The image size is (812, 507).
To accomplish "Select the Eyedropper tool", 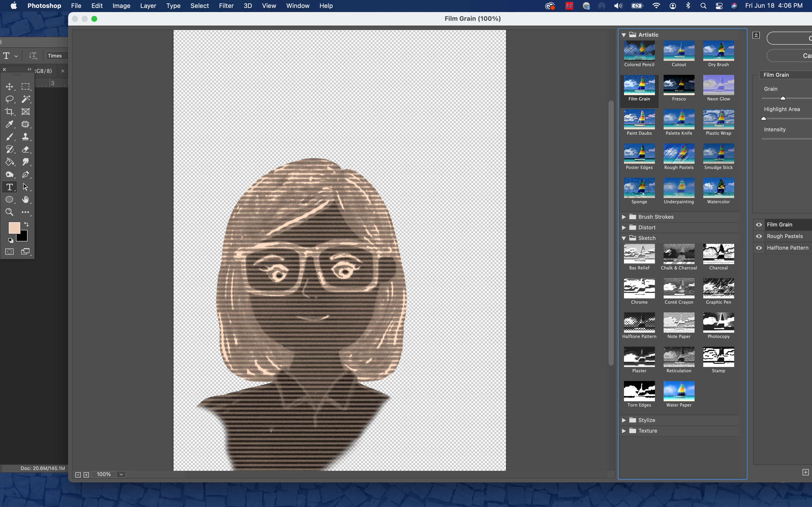I will coord(9,124).
